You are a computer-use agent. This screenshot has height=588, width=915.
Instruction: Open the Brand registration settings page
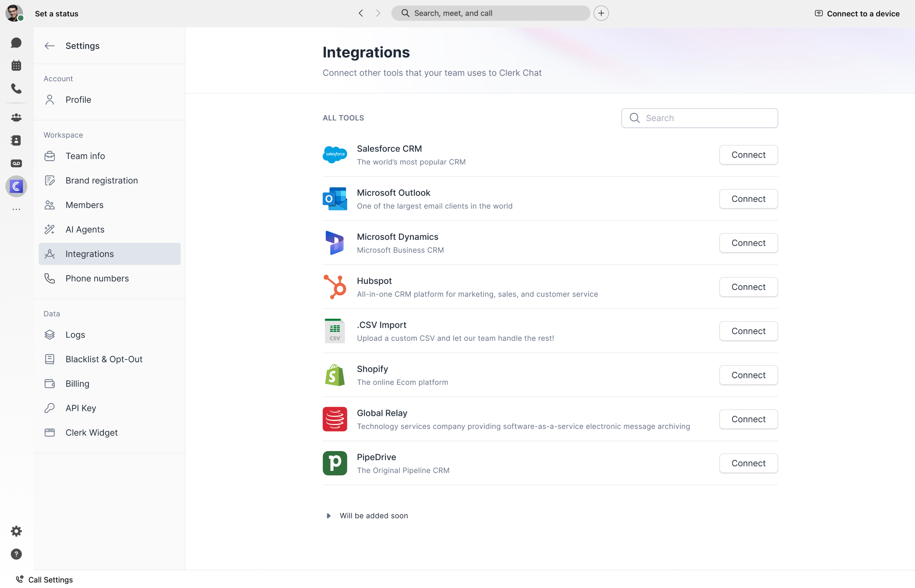(102, 181)
